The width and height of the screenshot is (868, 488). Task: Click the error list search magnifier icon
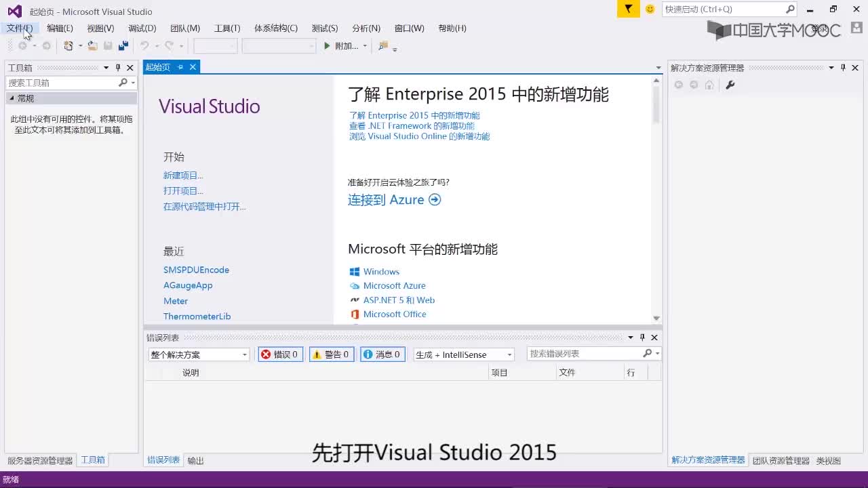pyautogui.click(x=647, y=354)
